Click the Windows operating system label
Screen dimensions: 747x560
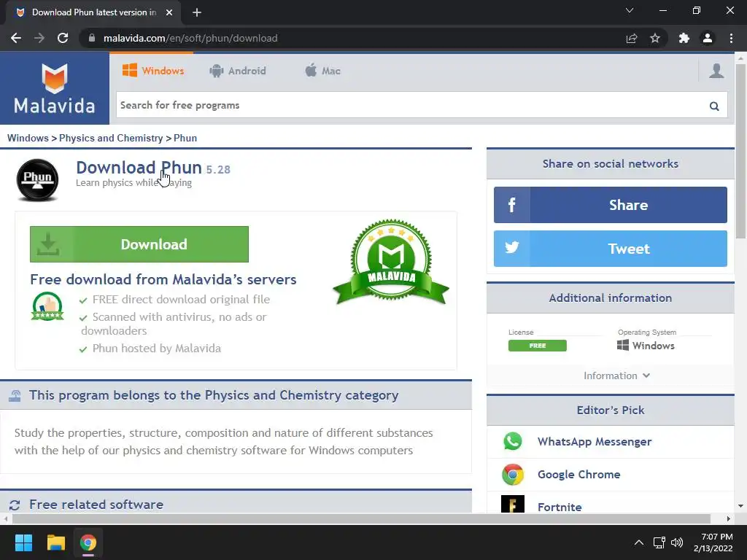(x=646, y=346)
